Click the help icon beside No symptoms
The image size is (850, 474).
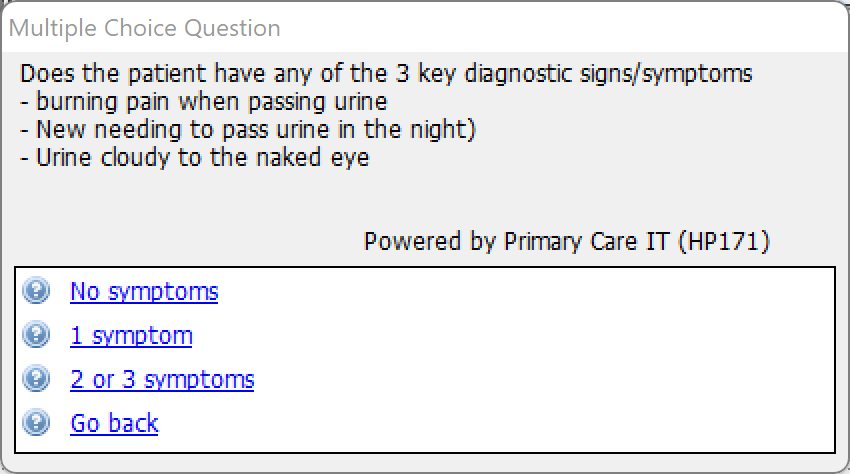[x=36, y=291]
